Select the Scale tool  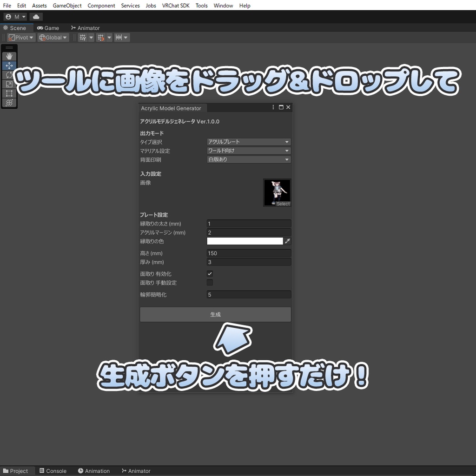(9, 84)
